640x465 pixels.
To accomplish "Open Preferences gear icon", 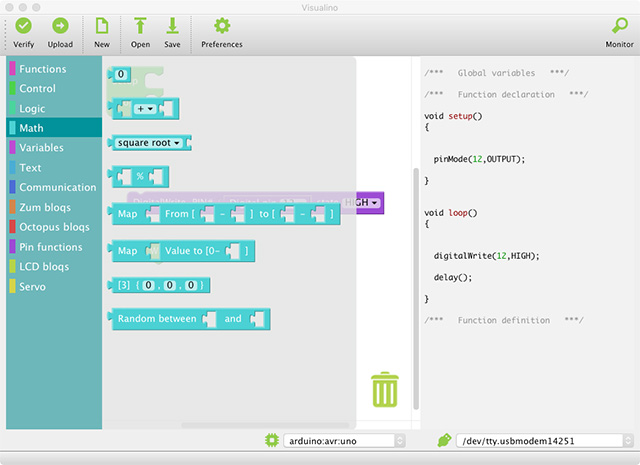I will (221, 26).
